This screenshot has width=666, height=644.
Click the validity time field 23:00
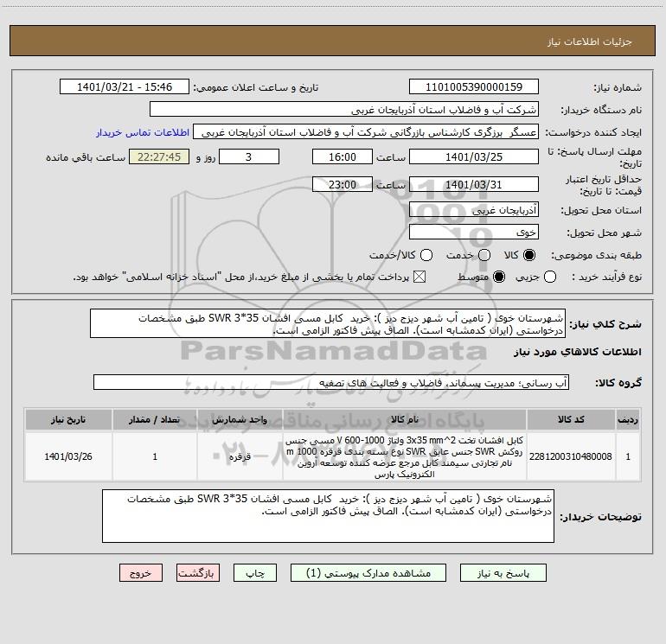click(x=343, y=184)
